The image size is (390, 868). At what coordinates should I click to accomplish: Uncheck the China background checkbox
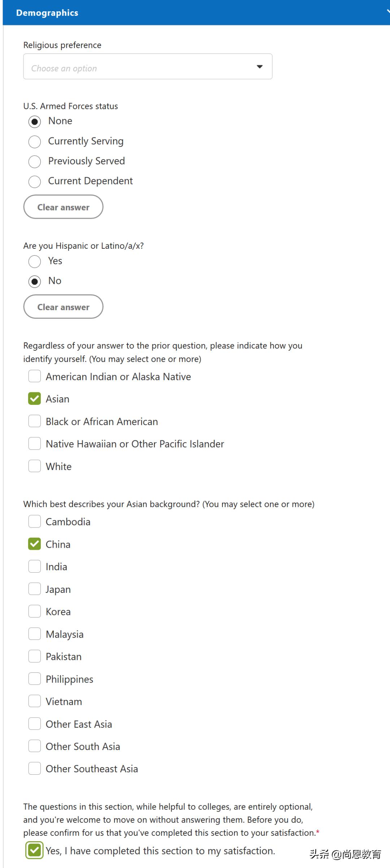35,544
